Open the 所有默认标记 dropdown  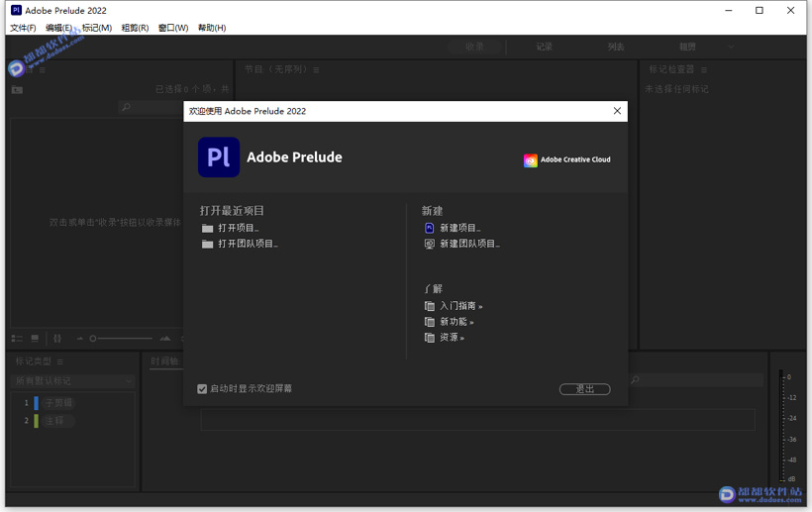[72, 381]
